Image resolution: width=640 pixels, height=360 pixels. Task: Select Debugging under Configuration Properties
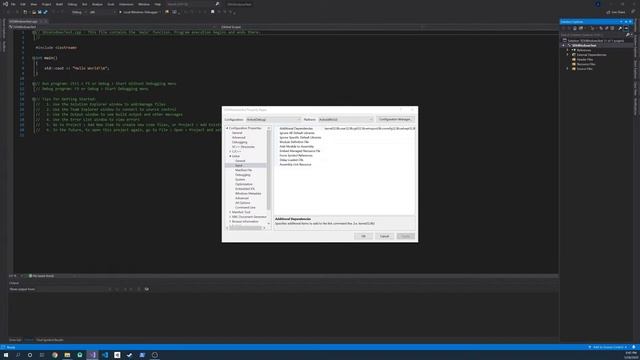[x=240, y=142]
